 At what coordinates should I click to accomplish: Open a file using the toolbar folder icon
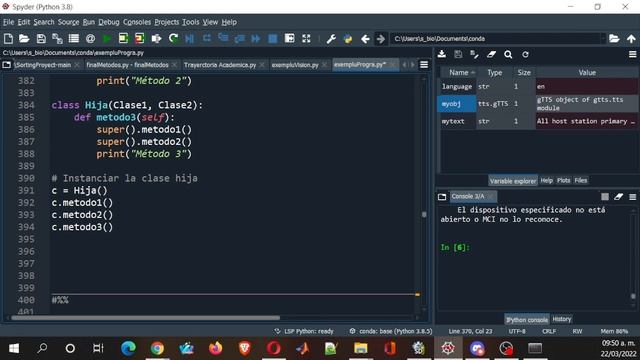tap(24, 38)
